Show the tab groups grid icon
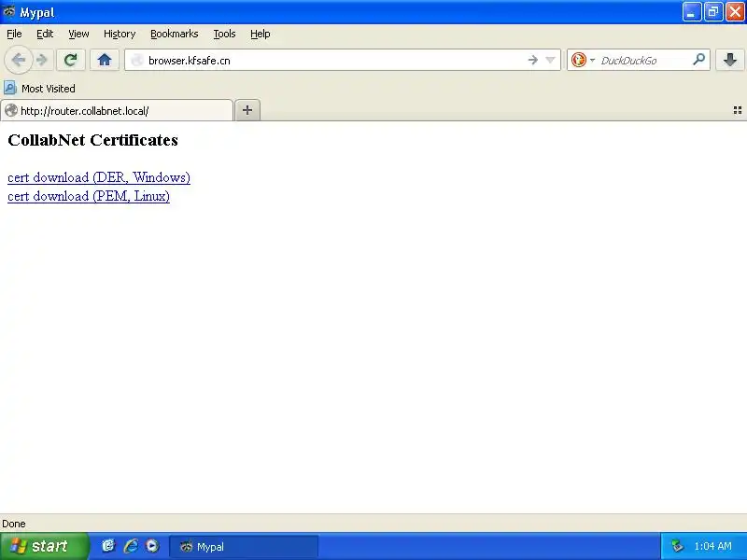This screenshot has height=560, width=747. [737, 110]
